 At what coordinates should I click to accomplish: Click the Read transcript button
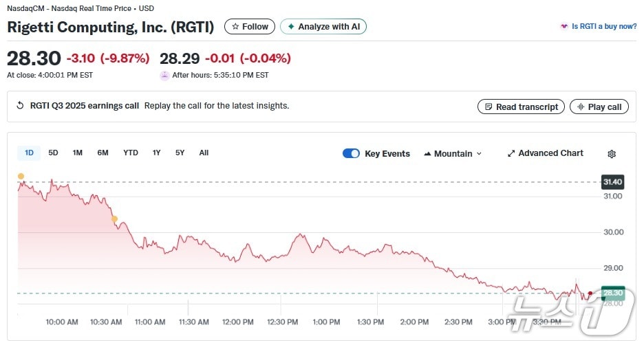point(521,107)
